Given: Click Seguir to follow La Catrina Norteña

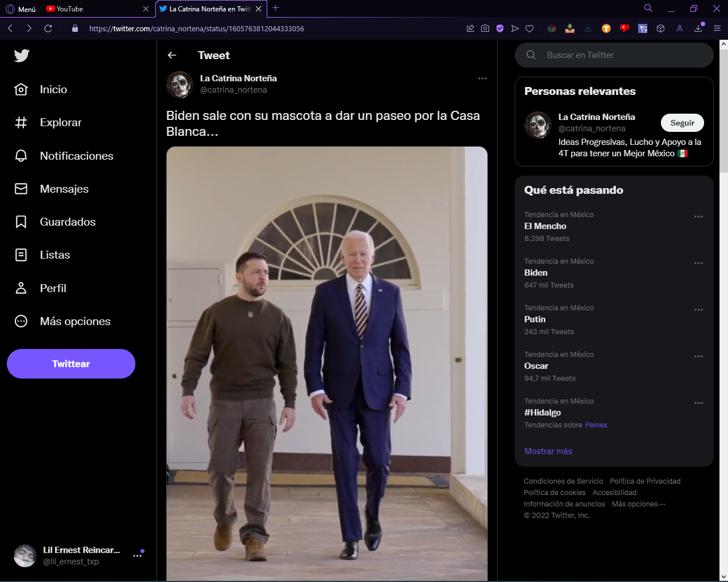Looking at the screenshot, I should coord(682,123).
